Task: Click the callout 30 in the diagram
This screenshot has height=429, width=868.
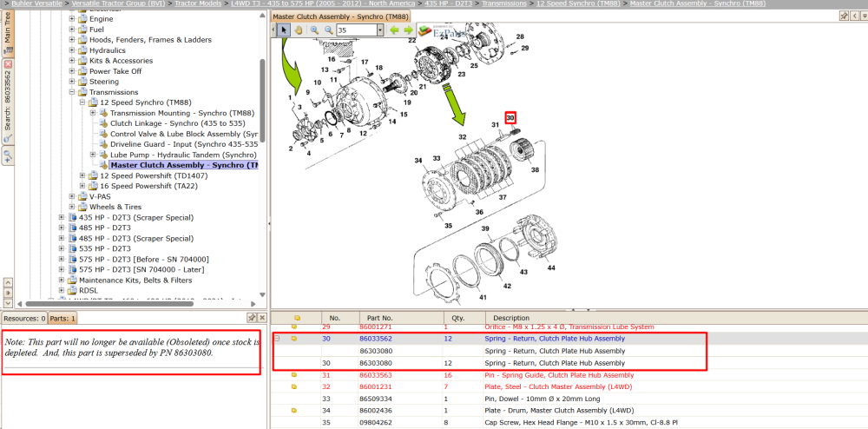Action: coord(510,118)
